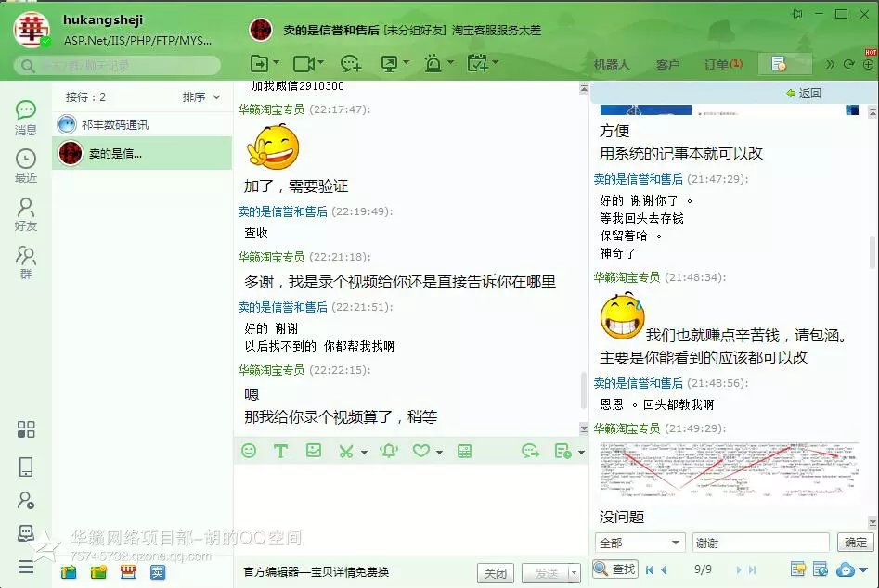Switch to the 订单(1) tab

[724, 64]
